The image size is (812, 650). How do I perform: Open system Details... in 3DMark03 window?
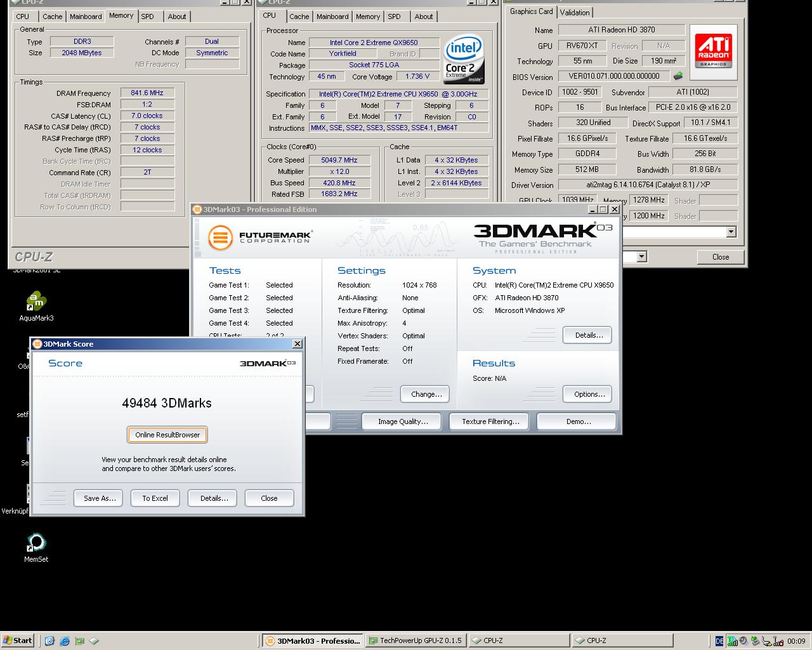point(589,335)
